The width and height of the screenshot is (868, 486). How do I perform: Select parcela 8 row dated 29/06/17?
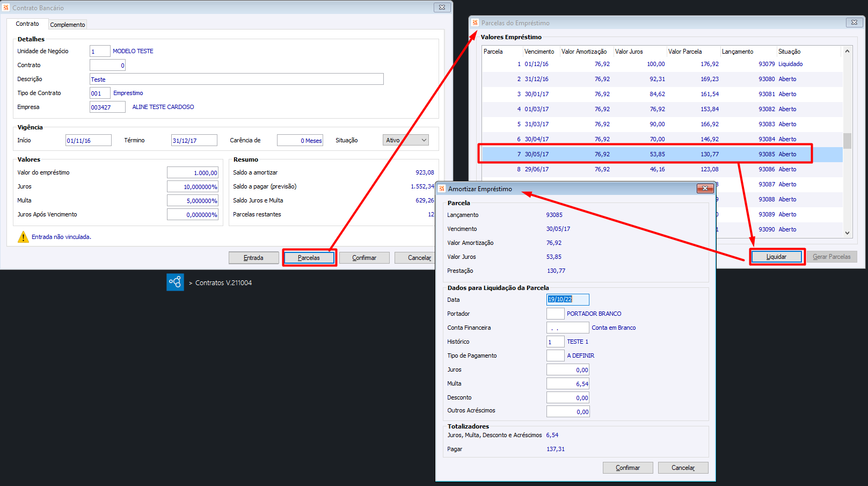coord(662,169)
